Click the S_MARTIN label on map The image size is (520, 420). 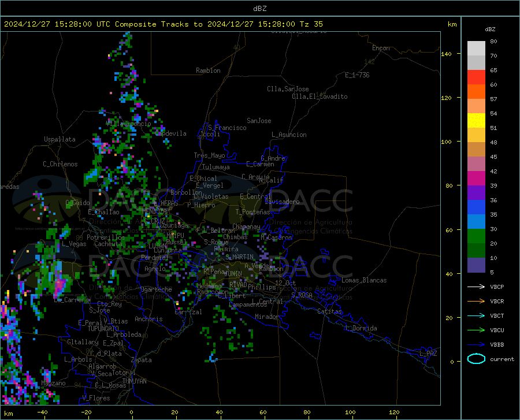(x=239, y=257)
